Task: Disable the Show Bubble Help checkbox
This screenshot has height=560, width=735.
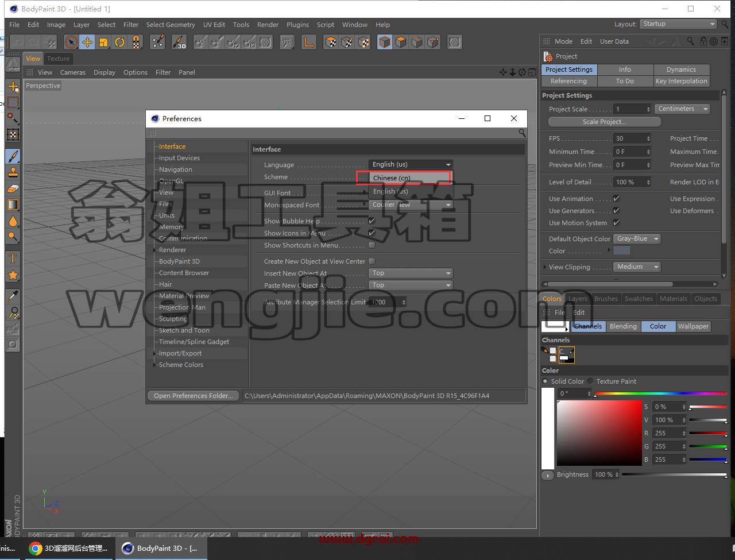Action: pos(372,221)
